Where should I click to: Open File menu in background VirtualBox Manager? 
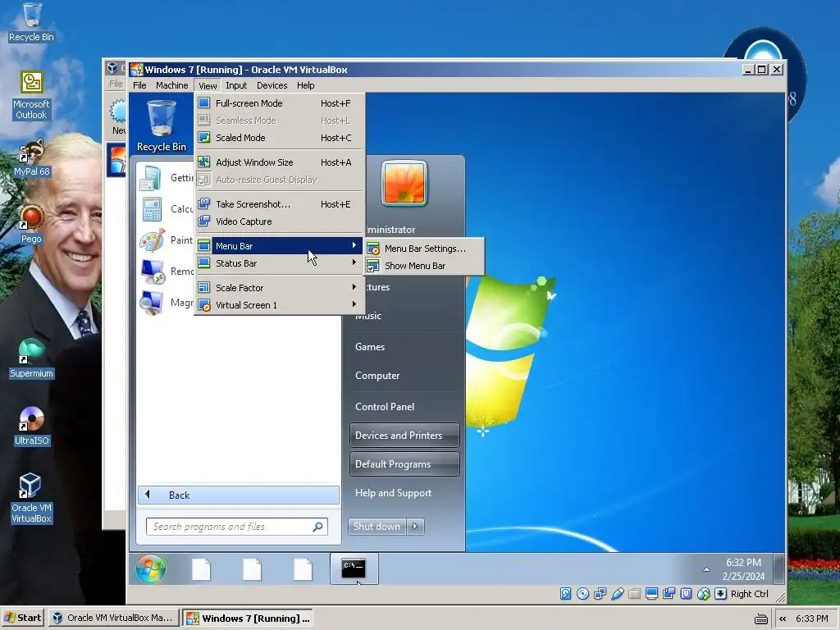tap(116, 84)
